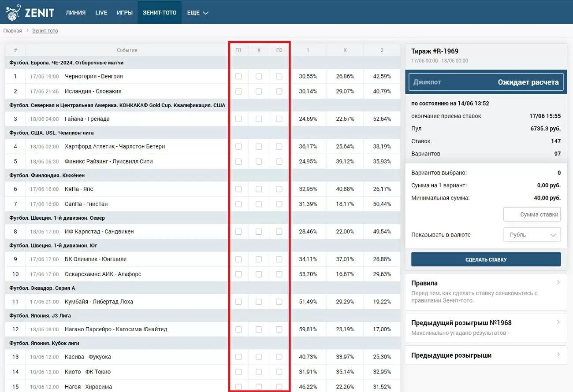Click the Главная breadcrumb link
Screen dimensions: 573x392
pos(12,31)
